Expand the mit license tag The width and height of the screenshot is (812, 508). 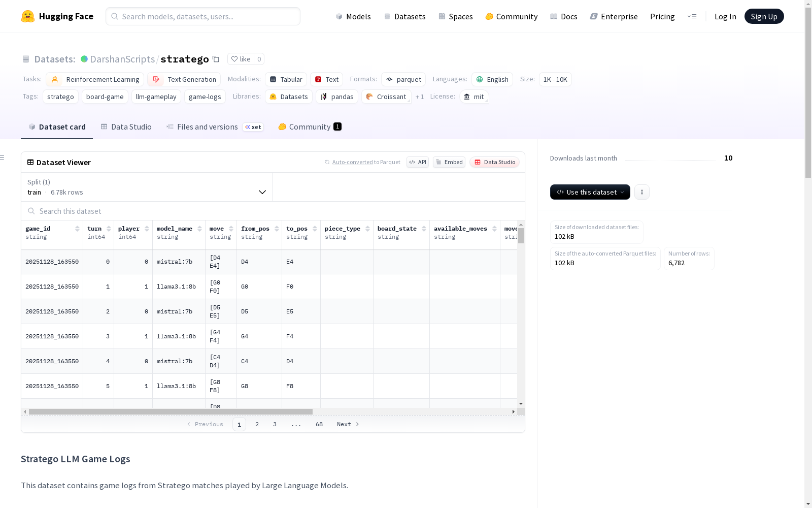[474, 97]
